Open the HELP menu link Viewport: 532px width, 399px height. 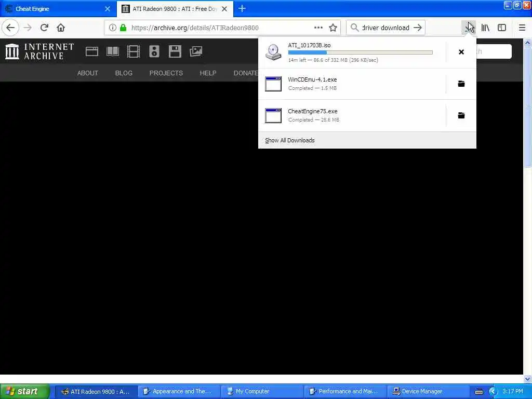click(208, 73)
